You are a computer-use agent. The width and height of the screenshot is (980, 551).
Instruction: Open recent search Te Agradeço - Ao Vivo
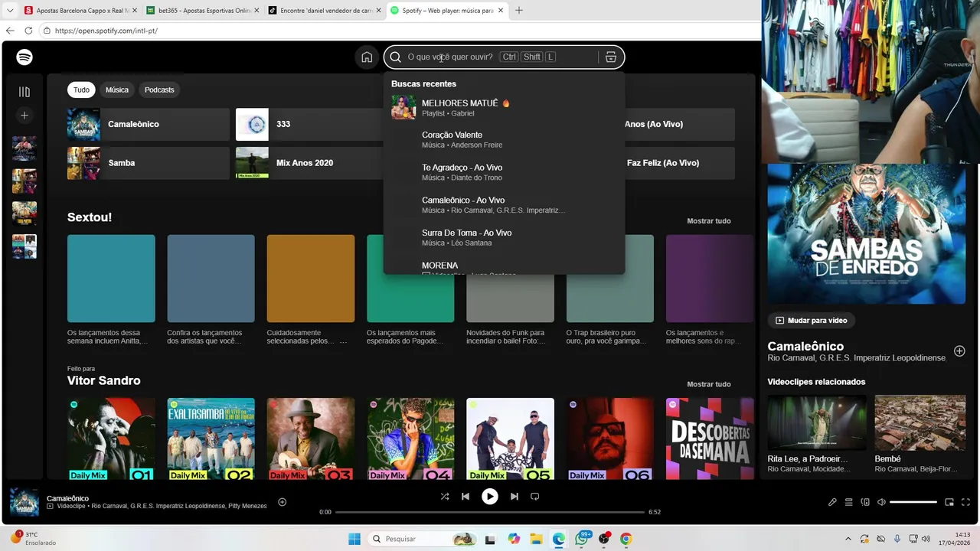[x=504, y=172]
